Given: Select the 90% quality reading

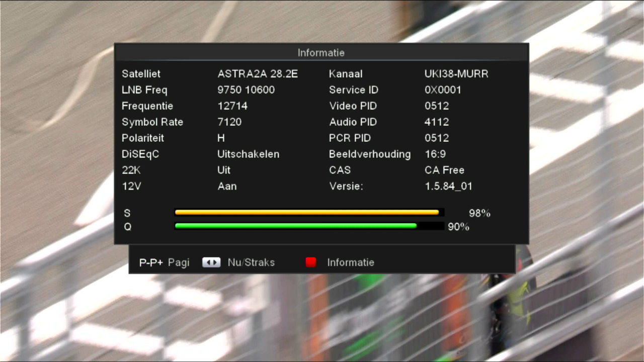Looking at the screenshot, I should 458,227.
